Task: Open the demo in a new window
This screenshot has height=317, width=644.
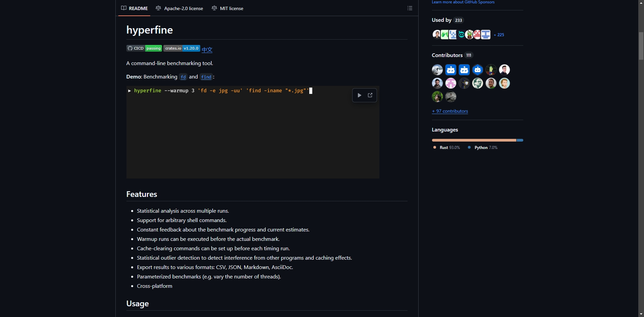Action: pyautogui.click(x=370, y=95)
